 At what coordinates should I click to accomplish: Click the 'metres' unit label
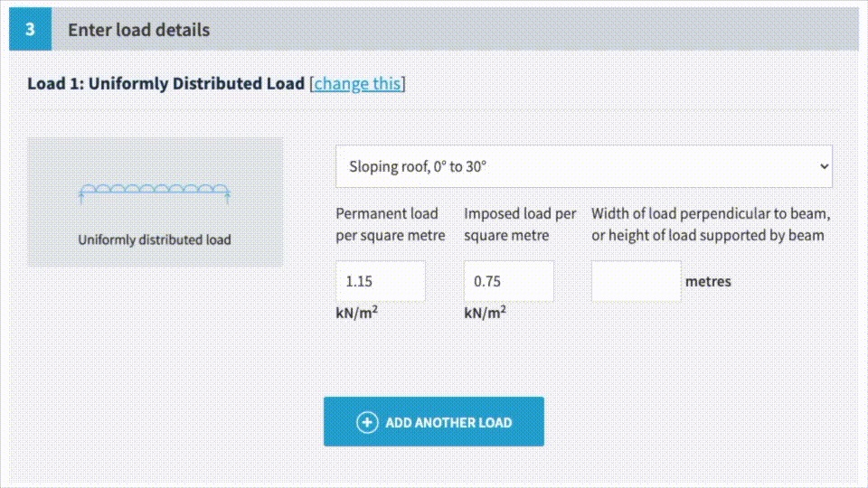tap(708, 282)
